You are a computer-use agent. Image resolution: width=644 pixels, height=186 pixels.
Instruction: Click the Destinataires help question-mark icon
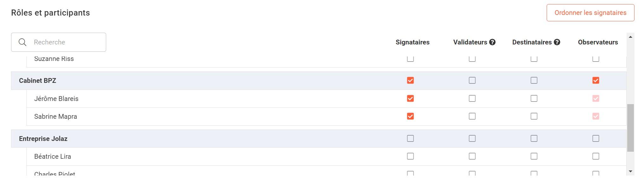click(x=557, y=42)
